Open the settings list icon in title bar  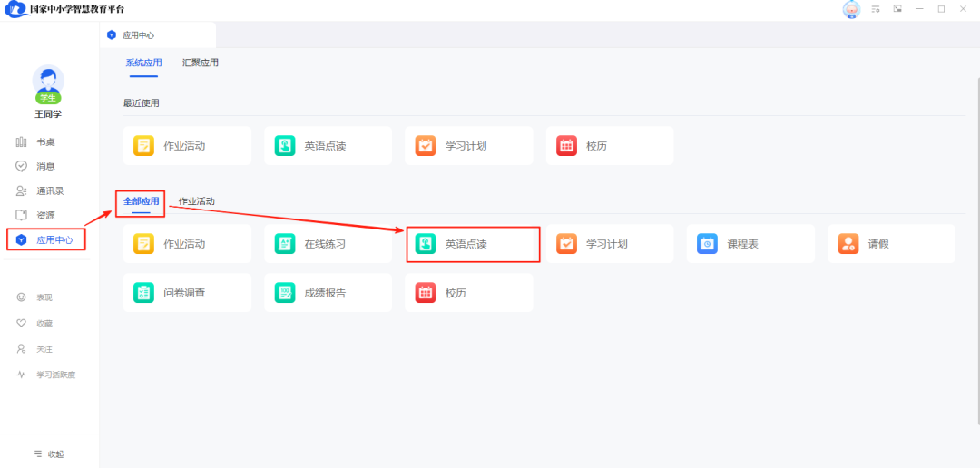pos(876,9)
